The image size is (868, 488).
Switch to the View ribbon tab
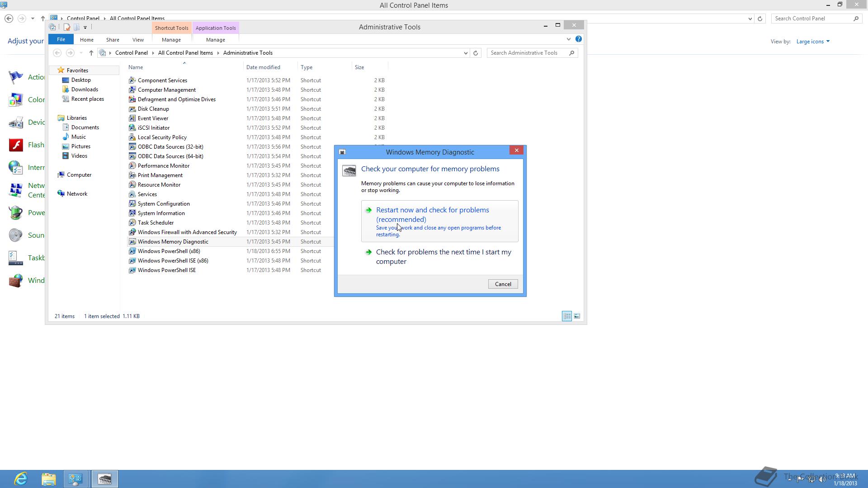(x=138, y=40)
